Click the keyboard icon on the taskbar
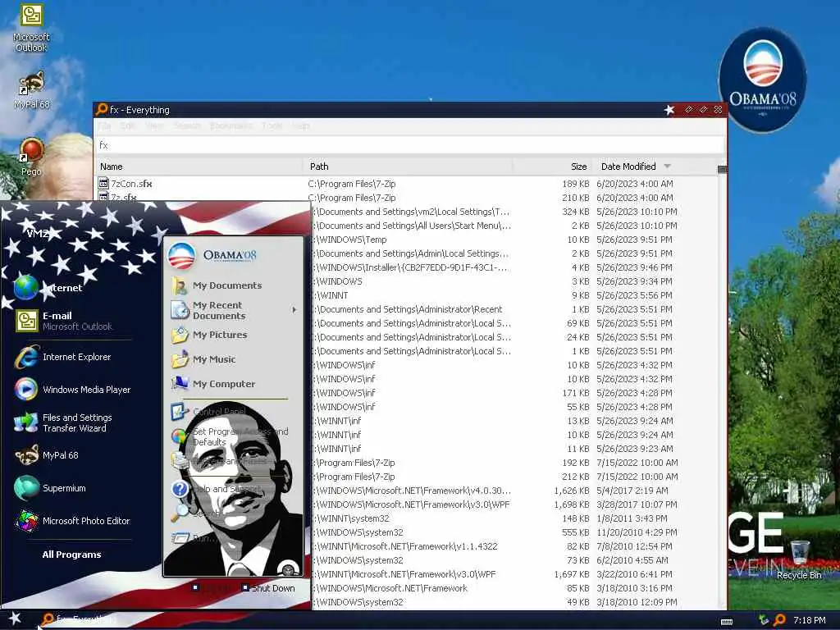Viewport: 840px width, 630px height. (727, 622)
